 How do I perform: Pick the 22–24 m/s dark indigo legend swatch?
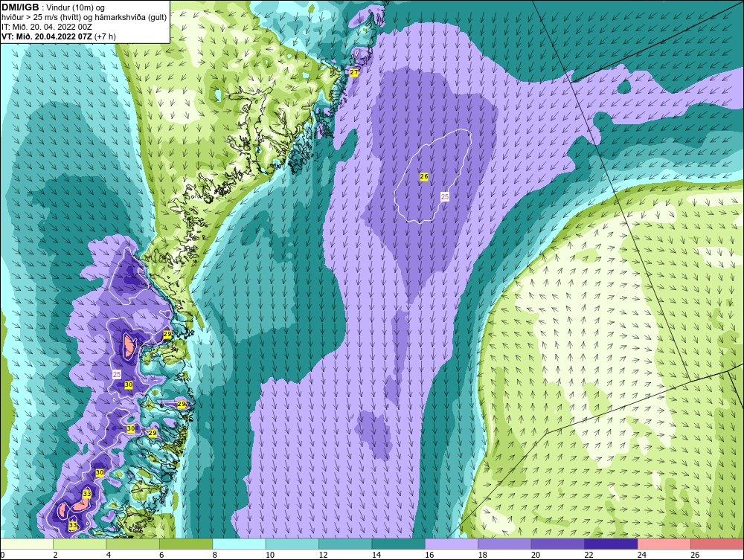[x=611, y=544]
